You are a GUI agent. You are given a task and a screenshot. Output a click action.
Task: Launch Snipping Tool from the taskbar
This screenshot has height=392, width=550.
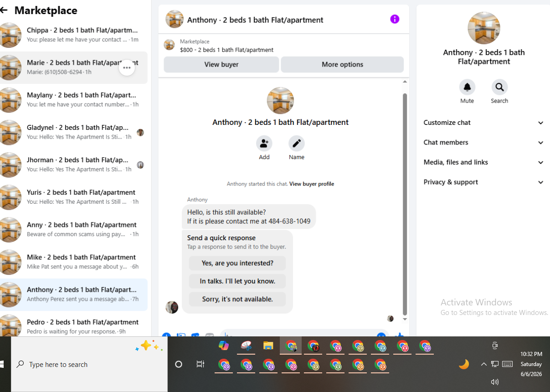(x=246, y=346)
